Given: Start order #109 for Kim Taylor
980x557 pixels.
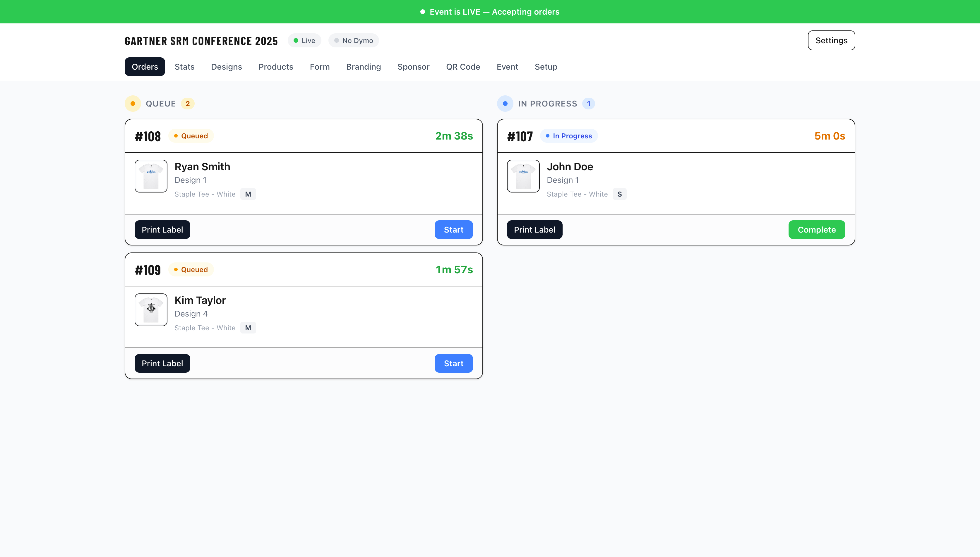Looking at the screenshot, I should click(x=453, y=363).
